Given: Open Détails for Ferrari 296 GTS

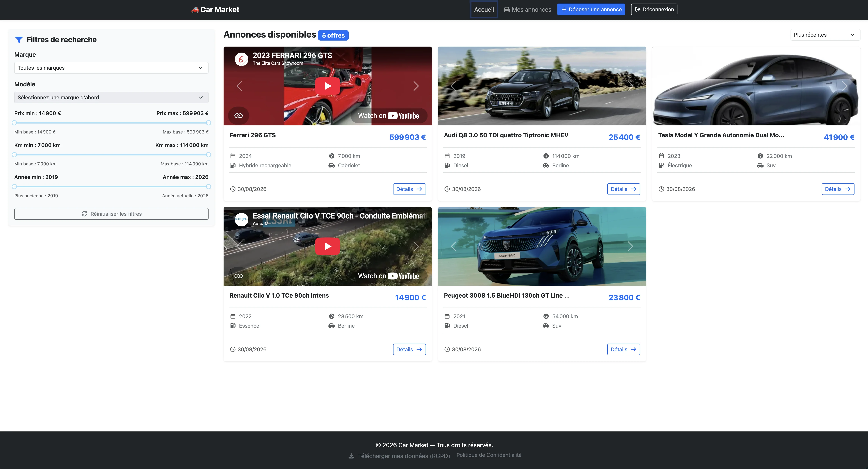Looking at the screenshot, I should click(409, 189).
